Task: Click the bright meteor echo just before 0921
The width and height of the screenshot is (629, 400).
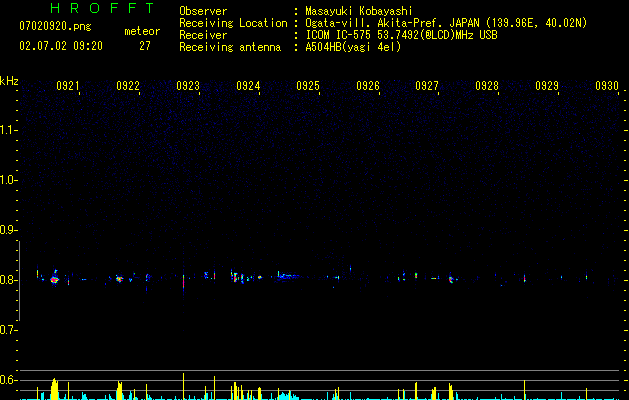Action: [55, 279]
